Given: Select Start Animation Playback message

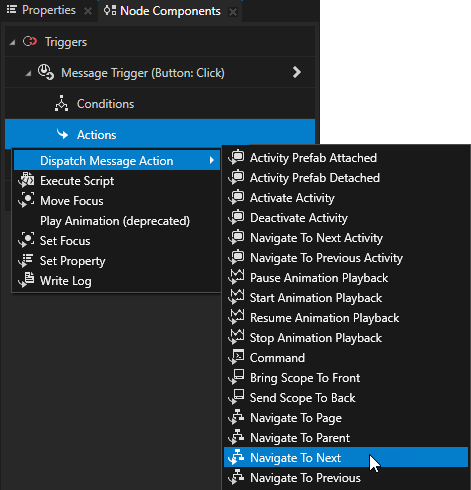Looking at the screenshot, I should click(x=346, y=298).
